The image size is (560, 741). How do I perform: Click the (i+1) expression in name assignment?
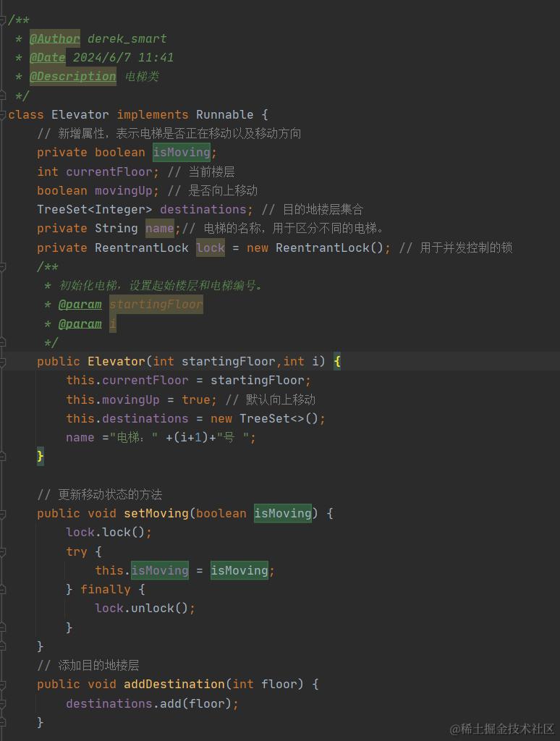click(192, 438)
